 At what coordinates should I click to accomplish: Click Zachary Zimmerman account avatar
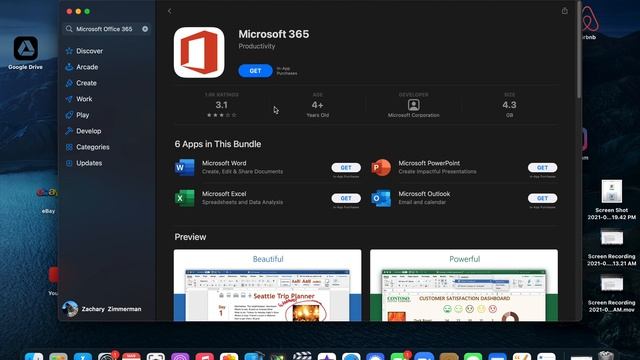(x=70, y=309)
